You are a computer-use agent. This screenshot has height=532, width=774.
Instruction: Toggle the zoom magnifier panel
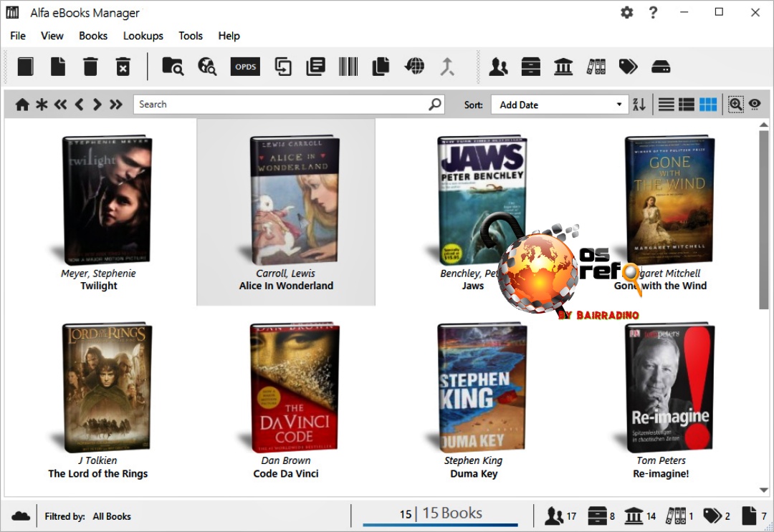pyautogui.click(x=735, y=105)
